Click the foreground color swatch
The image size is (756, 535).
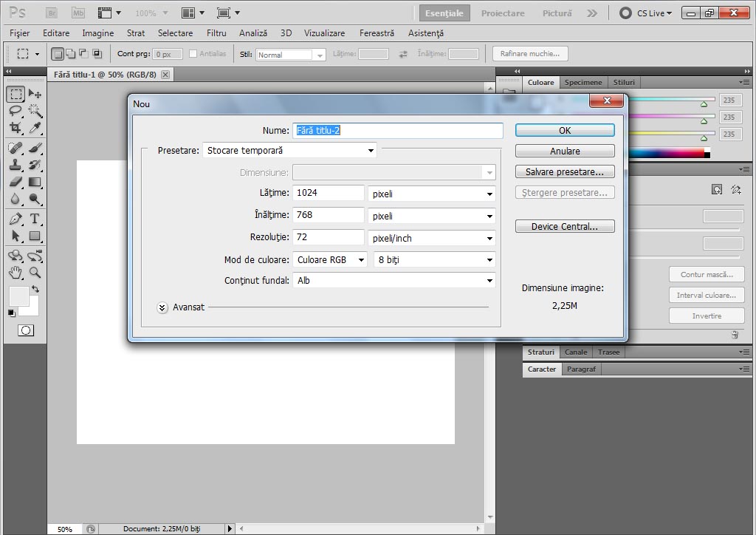click(x=18, y=296)
